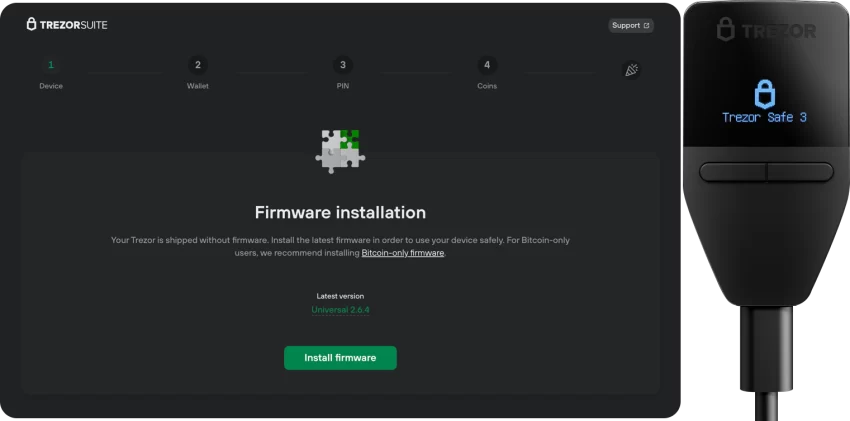Select step 3 circle in progress bar

coord(343,65)
